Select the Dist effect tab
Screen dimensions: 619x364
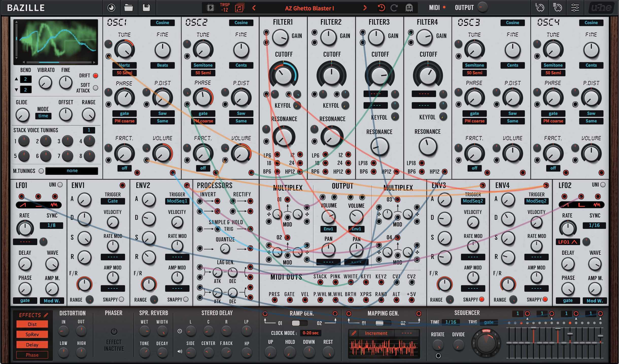[x=32, y=324]
